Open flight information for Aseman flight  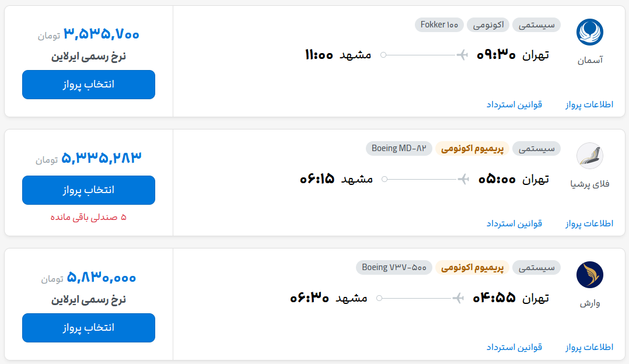589,104
